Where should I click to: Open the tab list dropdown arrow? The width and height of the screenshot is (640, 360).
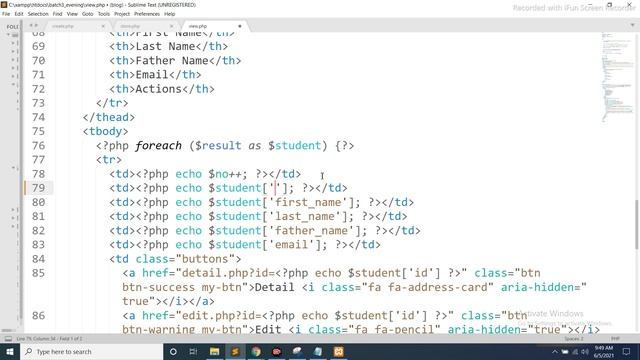coord(632,25)
